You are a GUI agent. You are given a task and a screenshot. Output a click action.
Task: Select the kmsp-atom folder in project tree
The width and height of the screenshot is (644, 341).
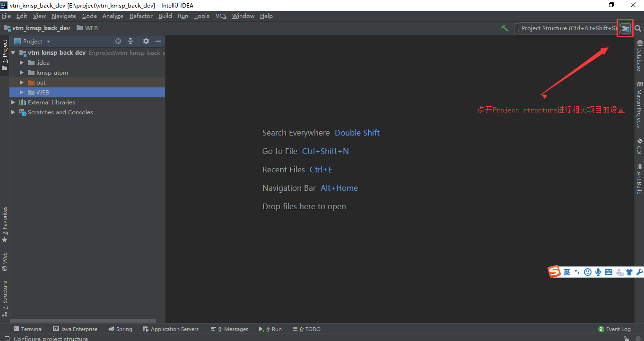[52, 73]
